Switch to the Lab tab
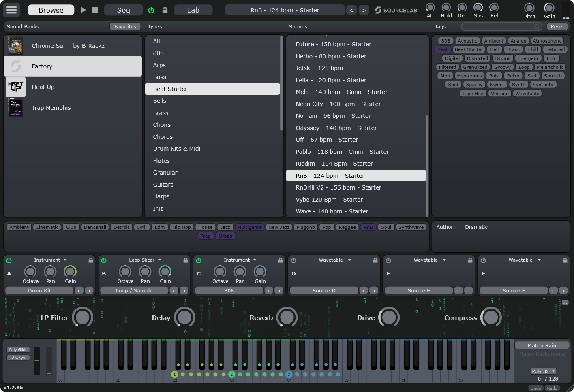The image size is (574, 392). point(193,10)
